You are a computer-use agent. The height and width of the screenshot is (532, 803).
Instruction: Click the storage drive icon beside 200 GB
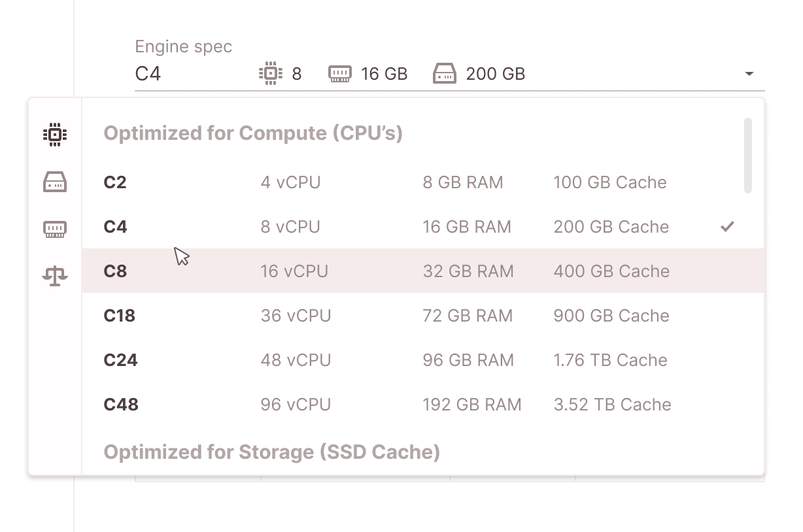click(446, 73)
